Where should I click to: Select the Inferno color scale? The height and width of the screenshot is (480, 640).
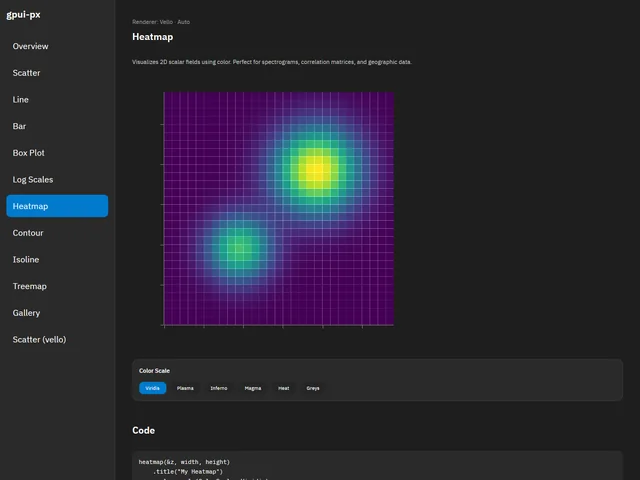pyautogui.click(x=219, y=388)
